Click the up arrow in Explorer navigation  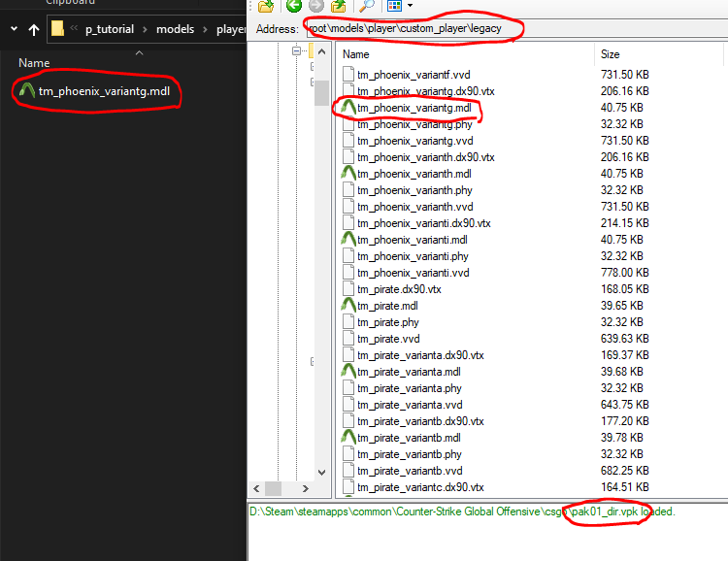33,30
